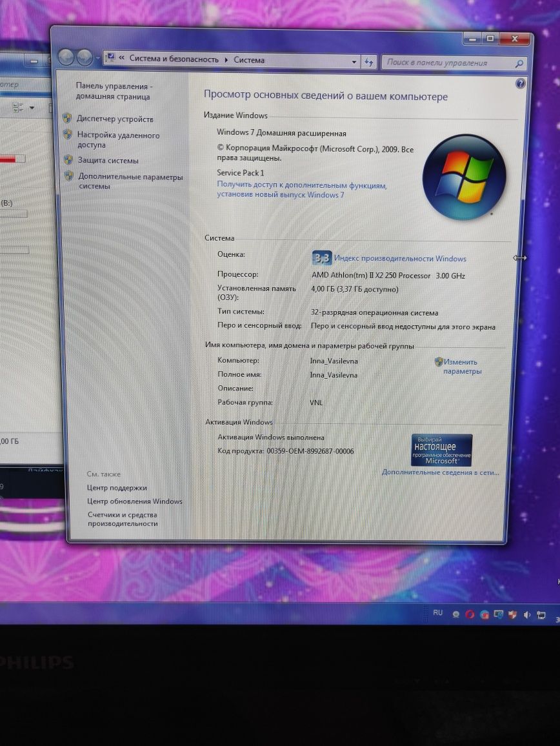
Task: Click the round blue-and-red tray icon after Opera
Action: (x=485, y=615)
